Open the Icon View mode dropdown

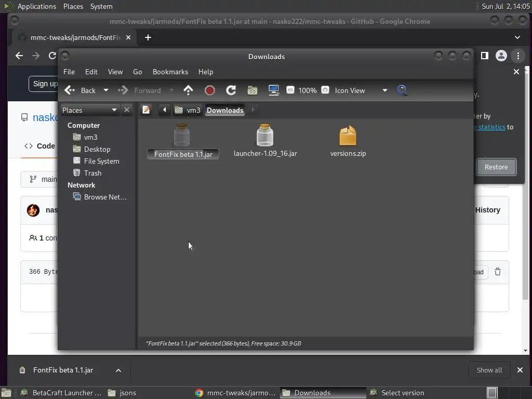[x=361, y=90]
